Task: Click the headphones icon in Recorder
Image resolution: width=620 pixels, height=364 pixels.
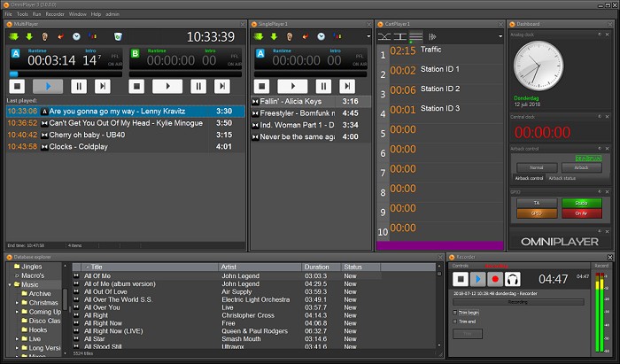Action: (x=512, y=279)
